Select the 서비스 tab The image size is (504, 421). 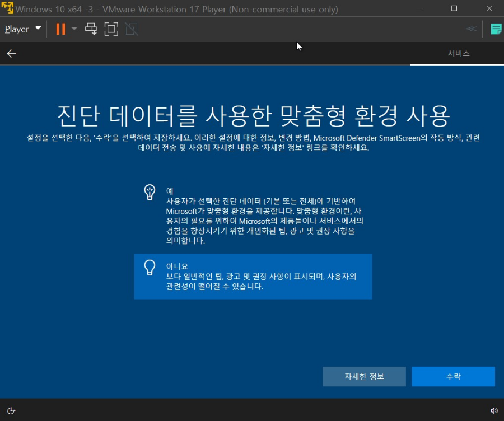(459, 53)
